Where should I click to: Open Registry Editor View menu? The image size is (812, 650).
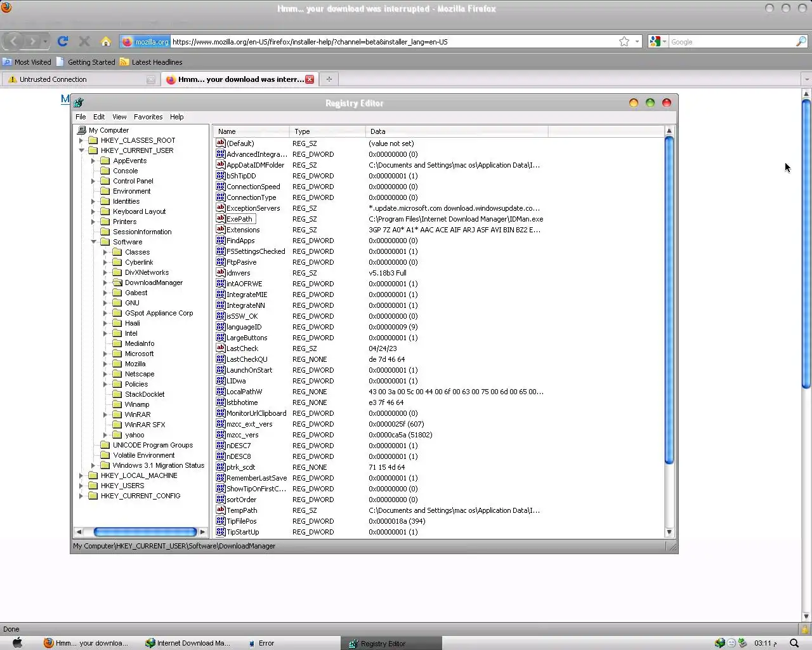tap(119, 117)
